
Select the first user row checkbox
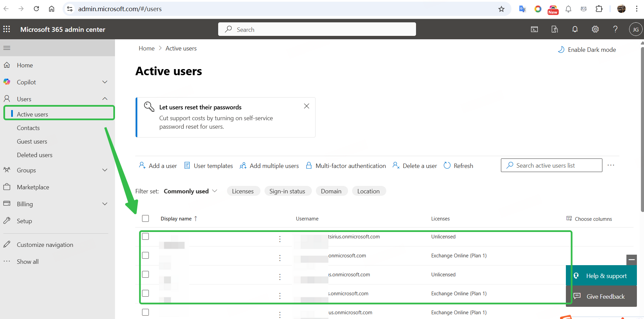[x=145, y=236]
